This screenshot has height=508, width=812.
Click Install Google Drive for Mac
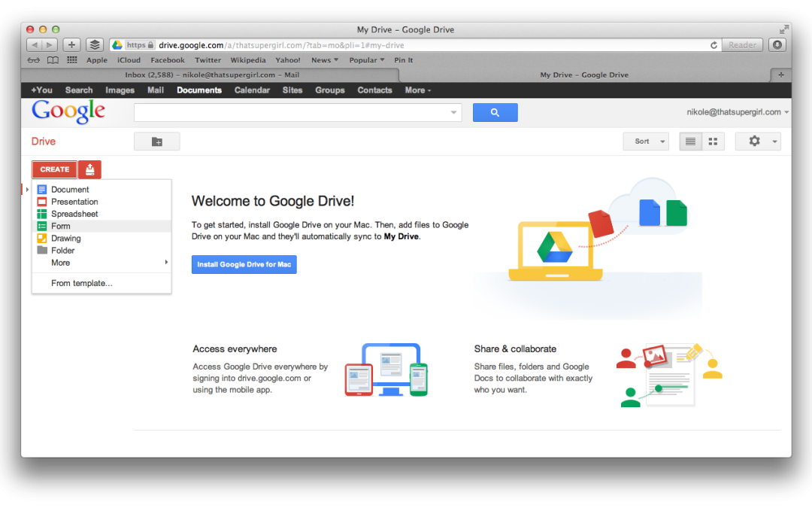(244, 264)
